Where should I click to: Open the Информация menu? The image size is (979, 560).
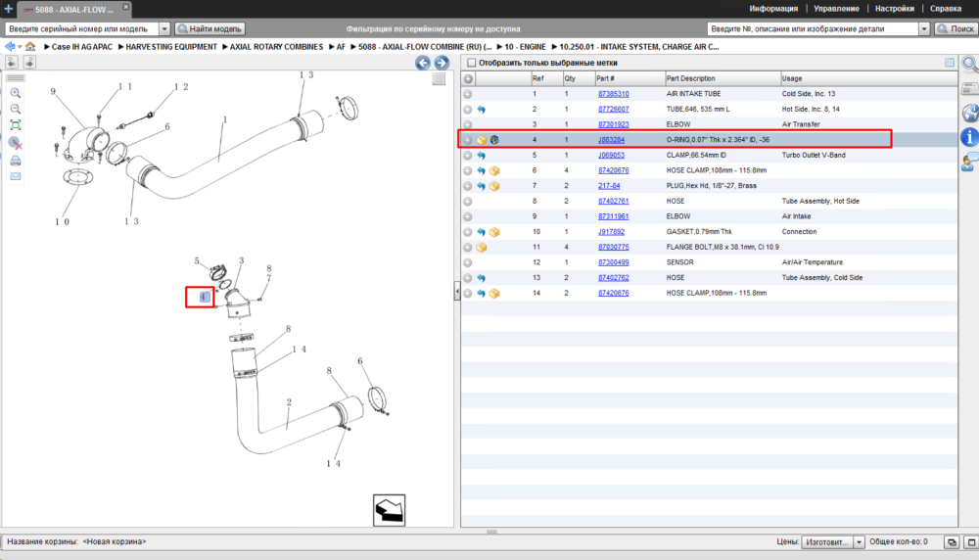coord(773,9)
